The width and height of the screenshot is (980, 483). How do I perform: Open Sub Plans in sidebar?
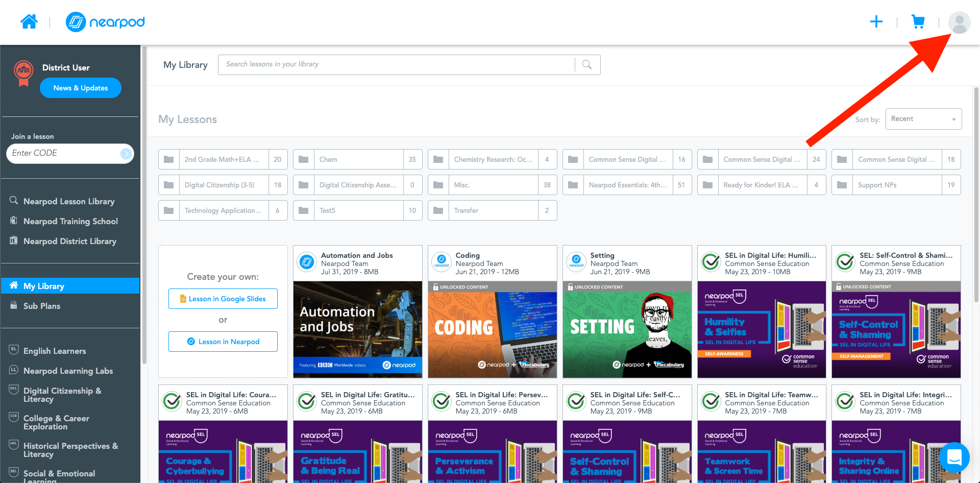42,306
